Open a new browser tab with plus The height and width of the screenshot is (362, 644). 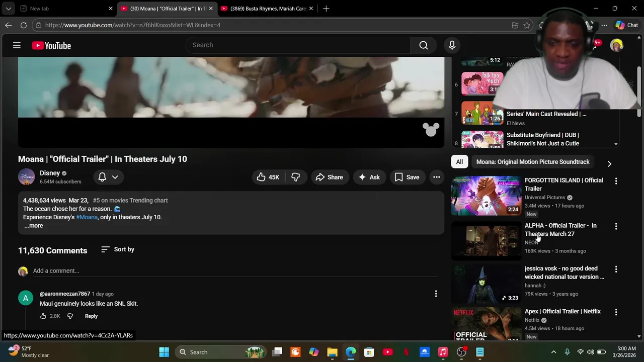tap(326, 9)
